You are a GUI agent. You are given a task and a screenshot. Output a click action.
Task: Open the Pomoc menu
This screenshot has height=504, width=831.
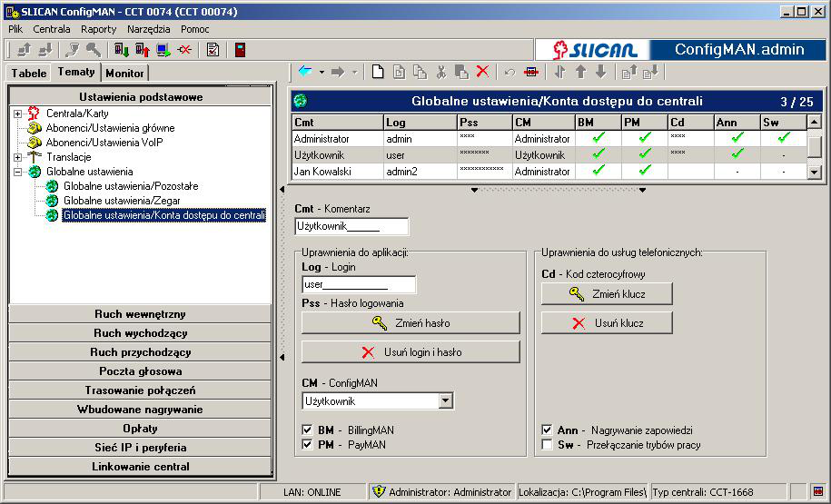(x=194, y=29)
